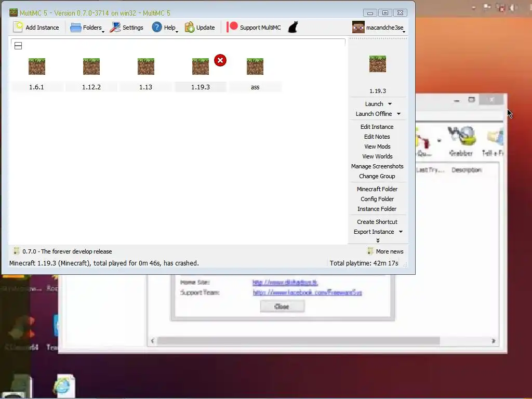Click Close in the background dialog

(x=282, y=307)
